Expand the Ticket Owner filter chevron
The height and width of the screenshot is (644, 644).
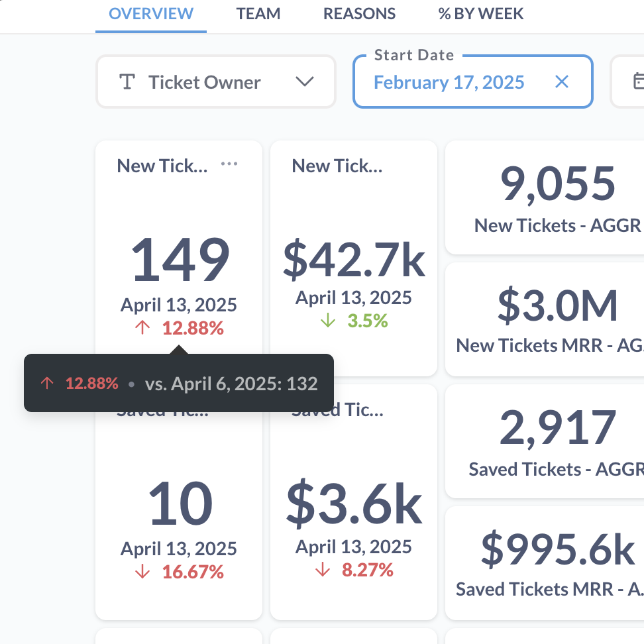click(304, 82)
